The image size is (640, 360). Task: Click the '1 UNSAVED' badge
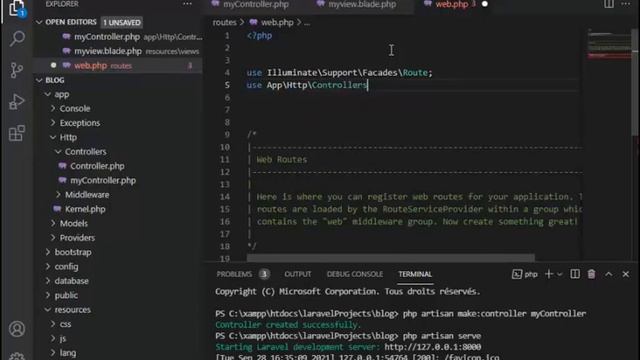pyautogui.click(x=122, y=22)
